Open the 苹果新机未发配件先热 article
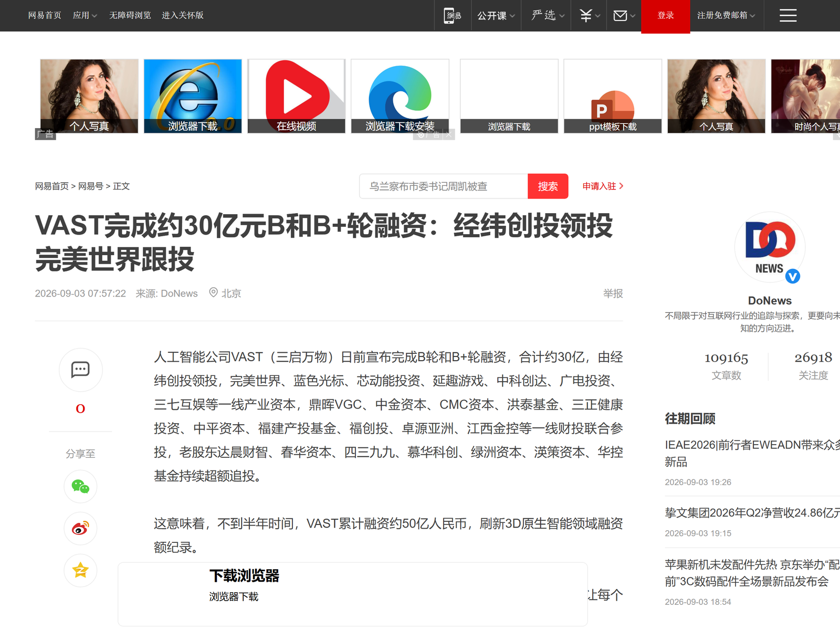This screenshot has width=840, height=630. [752, 573]
